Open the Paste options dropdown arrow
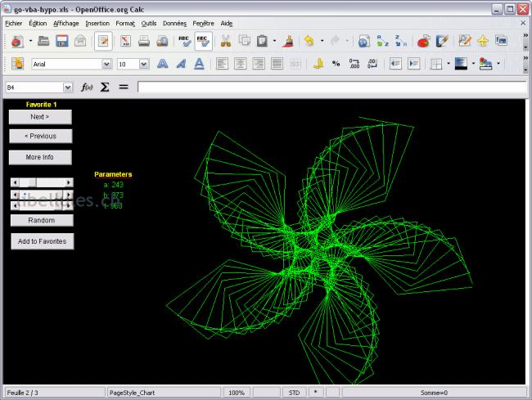 pyautogui.click(x=274, y=42)
